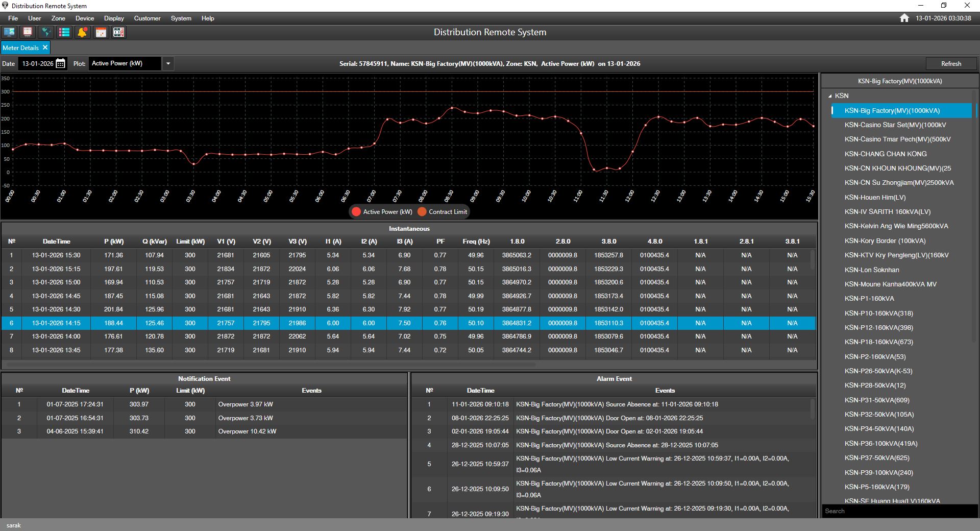980x531 pixels.
Task: Click the monitor dashboard toolbar icon
Action: click(9, 32)
